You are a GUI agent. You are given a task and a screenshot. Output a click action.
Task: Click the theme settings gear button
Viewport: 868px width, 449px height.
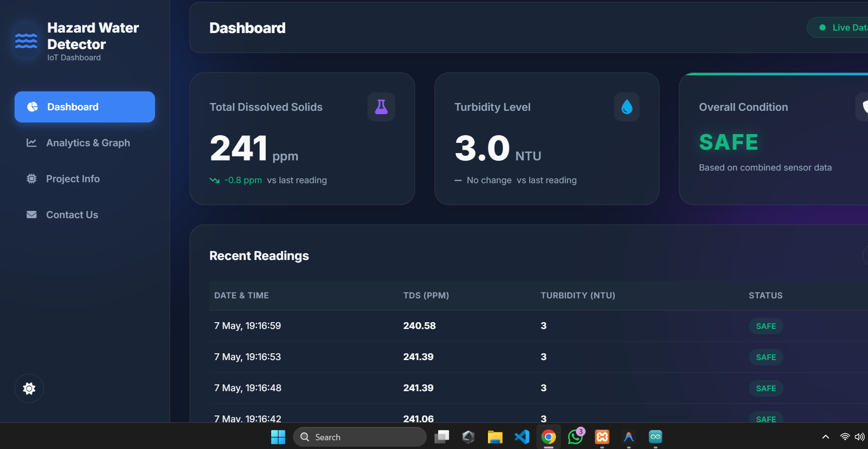[x=29, y=388]
